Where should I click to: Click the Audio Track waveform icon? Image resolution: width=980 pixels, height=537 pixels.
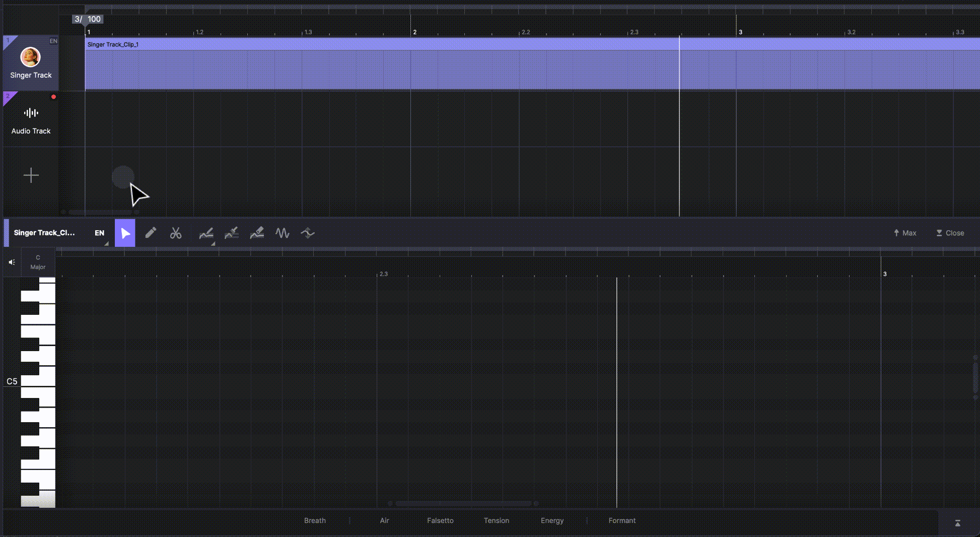tap(31, 113)
